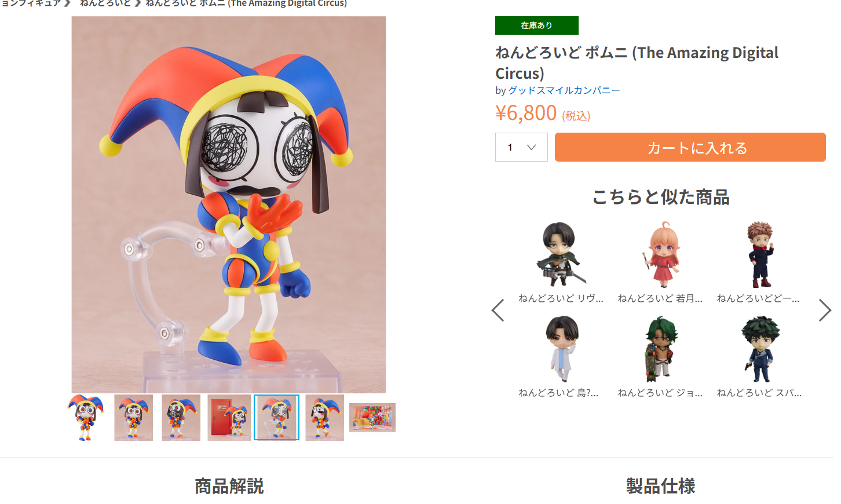This screenshot has height=504, width=841.
Task: Open ねんどろいど 若月... pink-haired figure
Action: point(660,262)
